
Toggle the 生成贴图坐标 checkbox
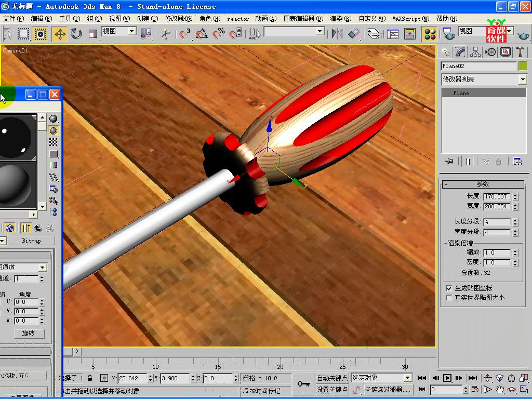click(449, 288)
